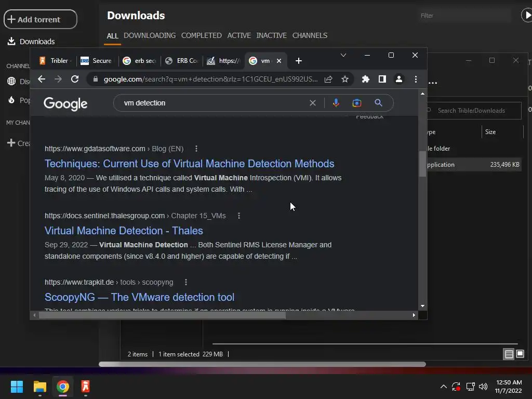Open Chrome tab search chevron
Image resolution: width=532 pixels, height=399 pixels.
[343, 55]
